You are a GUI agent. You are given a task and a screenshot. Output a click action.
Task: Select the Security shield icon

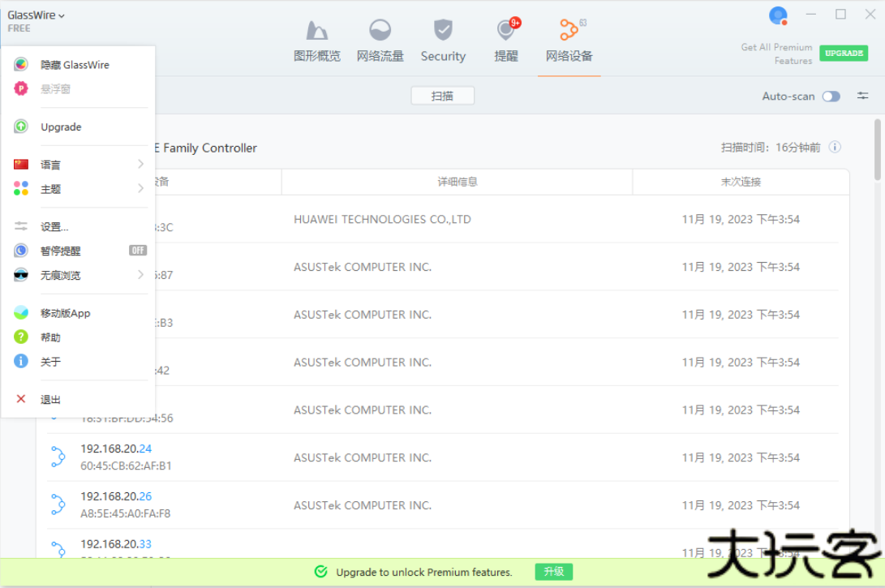(x=443, y=30)
